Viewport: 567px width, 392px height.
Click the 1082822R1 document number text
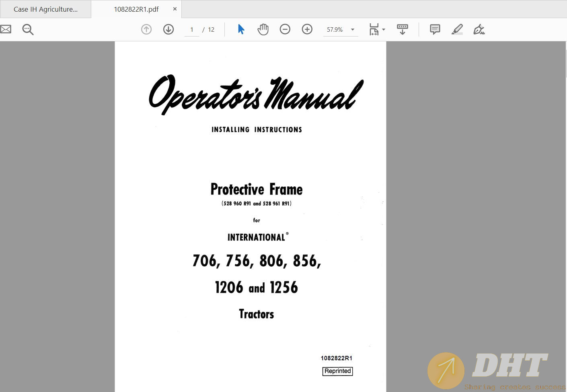click(x=337, y=358)
